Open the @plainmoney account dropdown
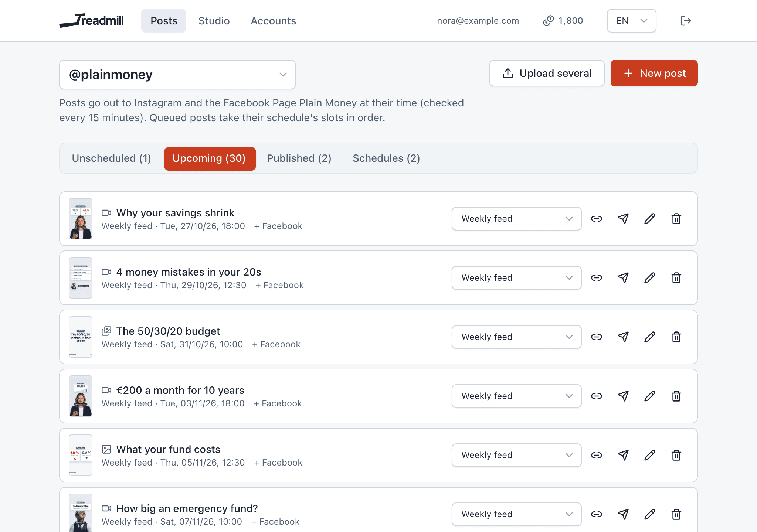757x532 pixels. (x=177, y=75)
